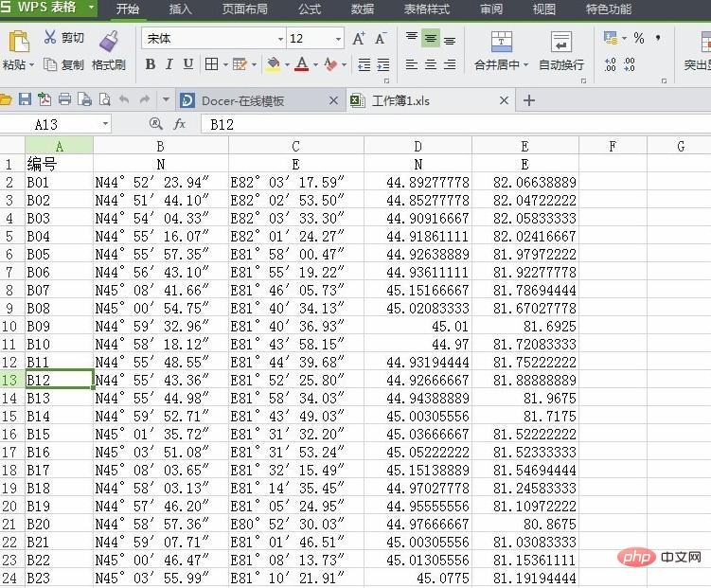
Task: Expand the borders dropdown arrow
Action: (225, 64)
